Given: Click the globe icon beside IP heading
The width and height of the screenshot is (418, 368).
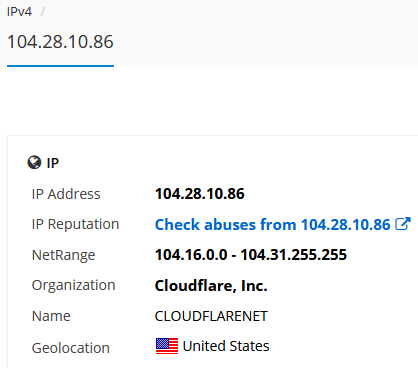Looking at the screenshot, I should coord(34,163).
